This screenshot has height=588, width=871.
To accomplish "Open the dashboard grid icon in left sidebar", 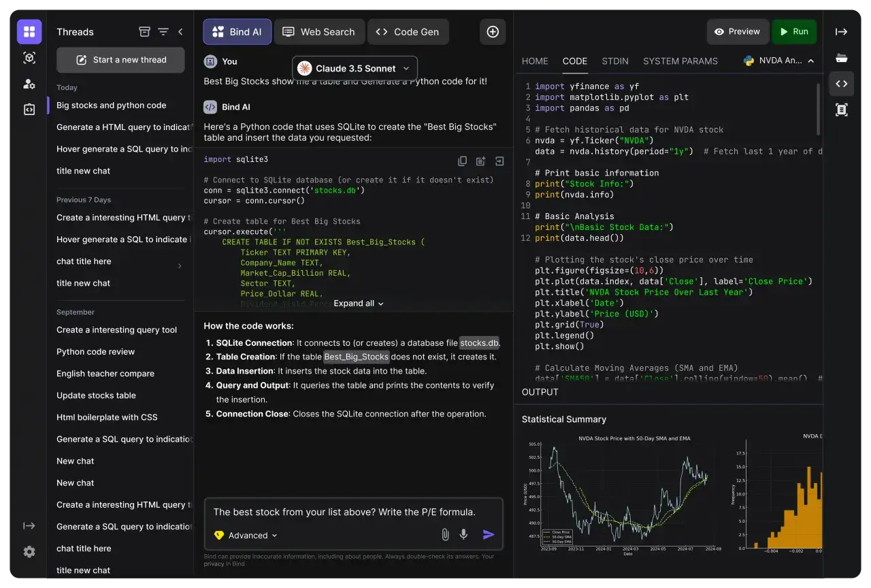I will [x=29, y=32].
